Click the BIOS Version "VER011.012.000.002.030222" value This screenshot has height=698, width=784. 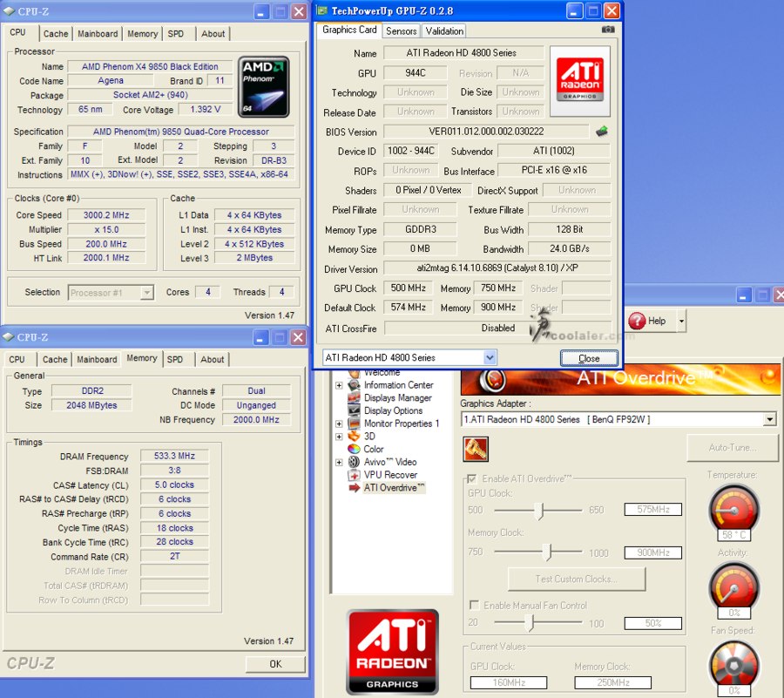coord(486,132)
